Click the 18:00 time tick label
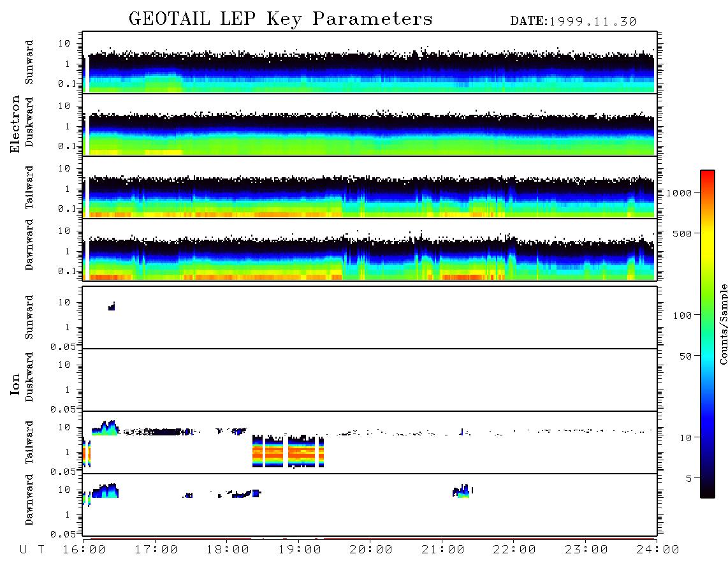The image size is (728, 561). [x=228, y=550]
